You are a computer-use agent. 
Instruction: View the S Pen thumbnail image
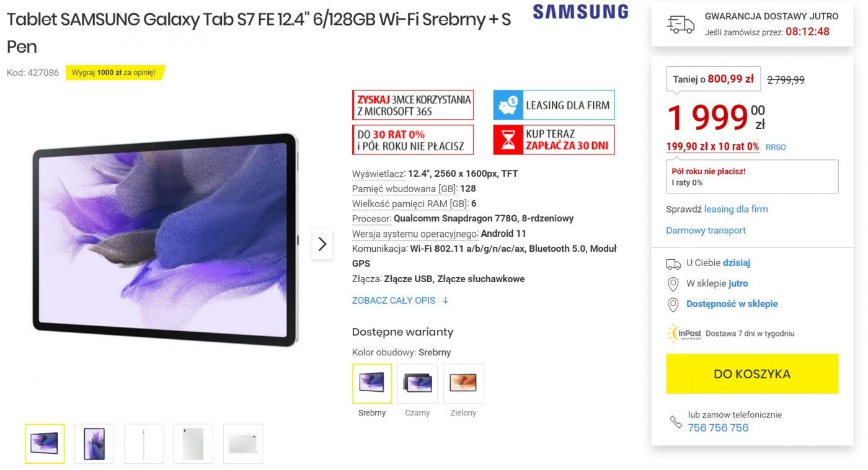point(144,444)
